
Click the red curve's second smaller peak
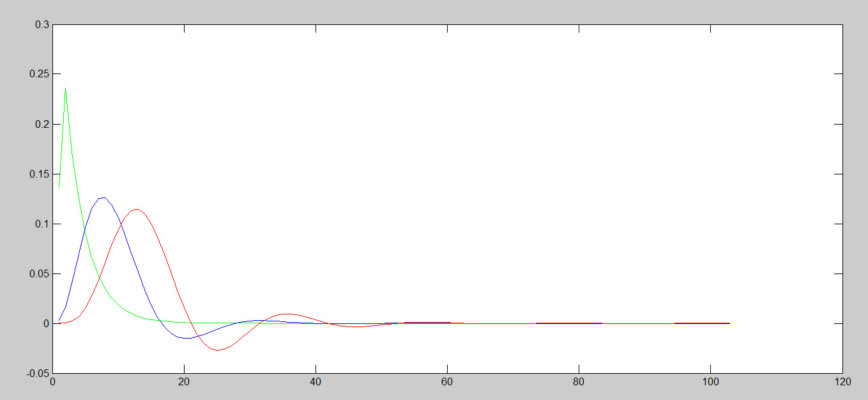coord(287,314)
